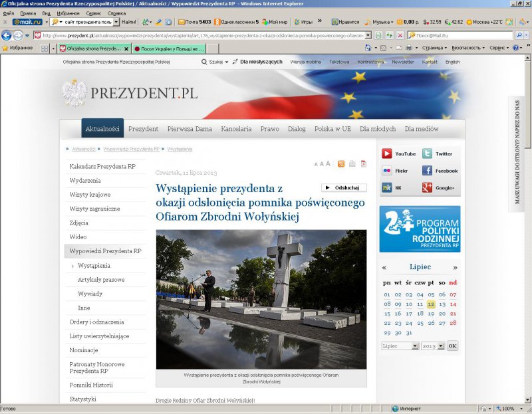Image resolution: width=532 pixels, height=414 pixels.
Task: Switch to the Посол України у Польщі tab
Action: pyautogui.click(x=169, y=49)
